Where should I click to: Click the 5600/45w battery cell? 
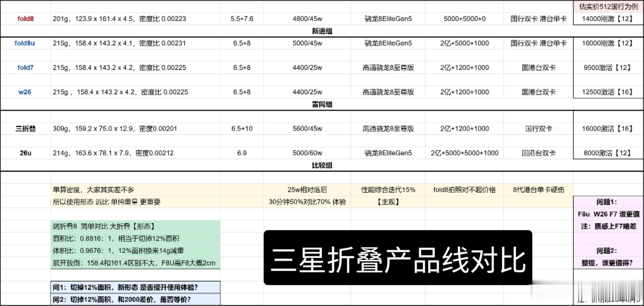307,129
